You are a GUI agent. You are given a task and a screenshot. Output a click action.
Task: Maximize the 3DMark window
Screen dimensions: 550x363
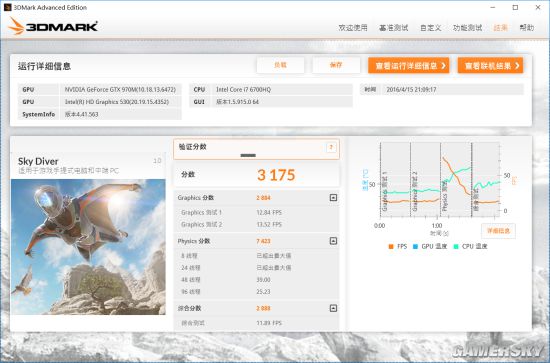pyautogui.click(x=515, y=7)
